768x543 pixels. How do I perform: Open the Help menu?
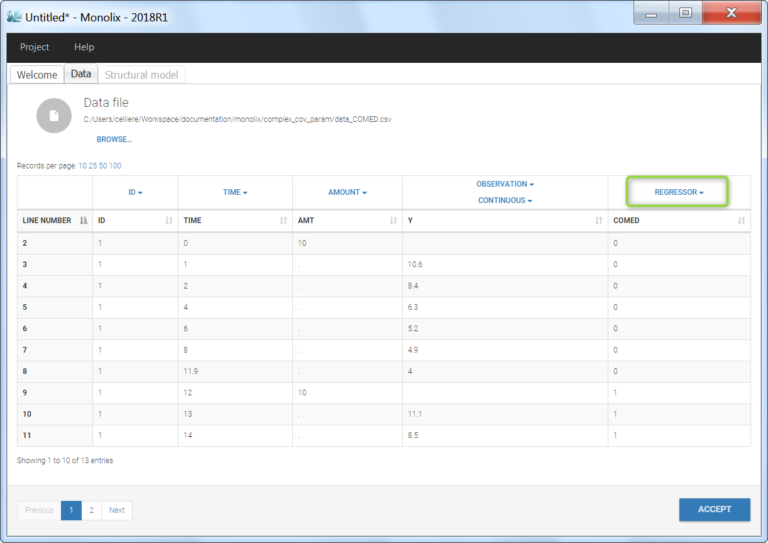tap(84, 47)
